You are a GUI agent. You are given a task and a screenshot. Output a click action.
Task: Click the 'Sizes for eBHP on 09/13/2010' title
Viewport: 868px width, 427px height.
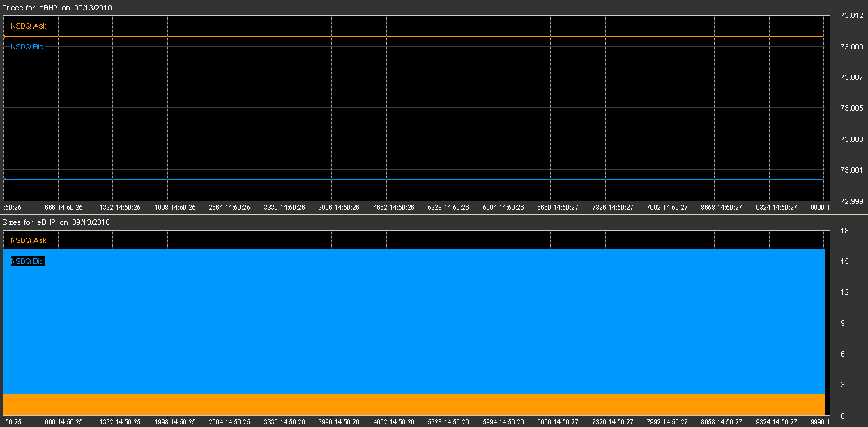(x=56, y=222)
